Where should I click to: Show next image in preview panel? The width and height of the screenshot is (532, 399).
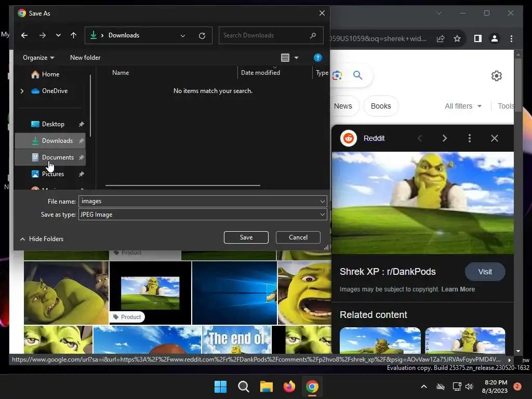click(445, 138)
